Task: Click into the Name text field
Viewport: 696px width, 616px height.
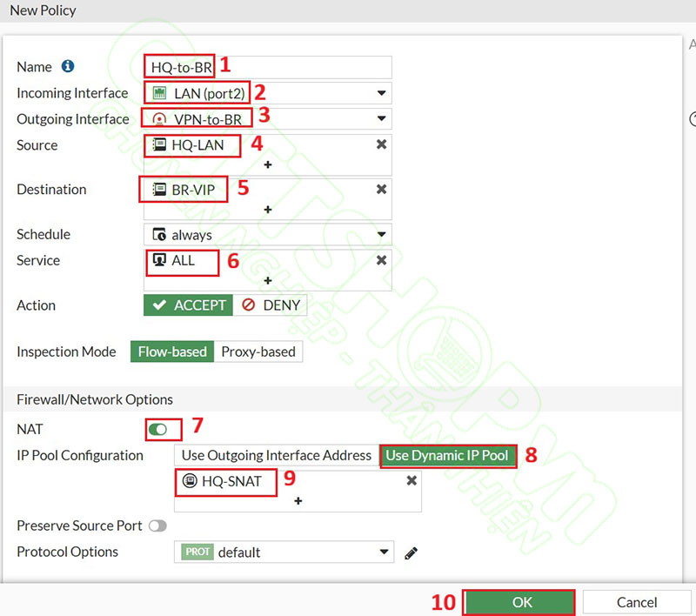Action: pos(304,67)
